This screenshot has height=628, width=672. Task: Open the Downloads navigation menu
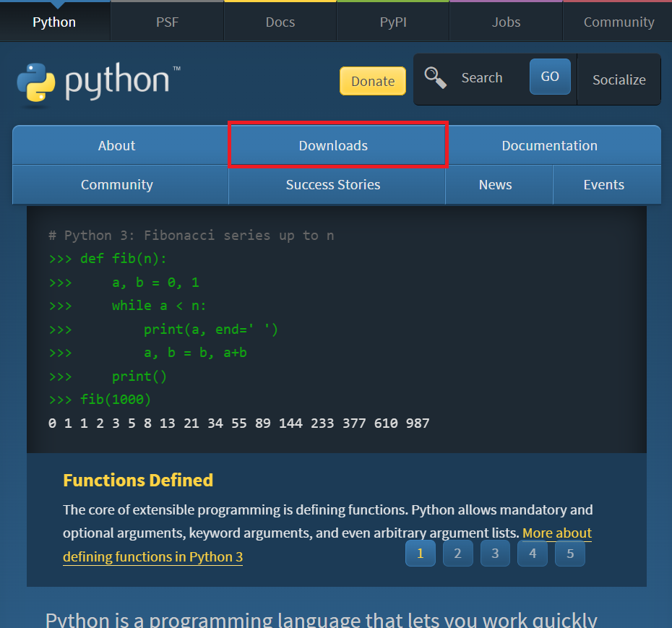[x=338, y=145]
